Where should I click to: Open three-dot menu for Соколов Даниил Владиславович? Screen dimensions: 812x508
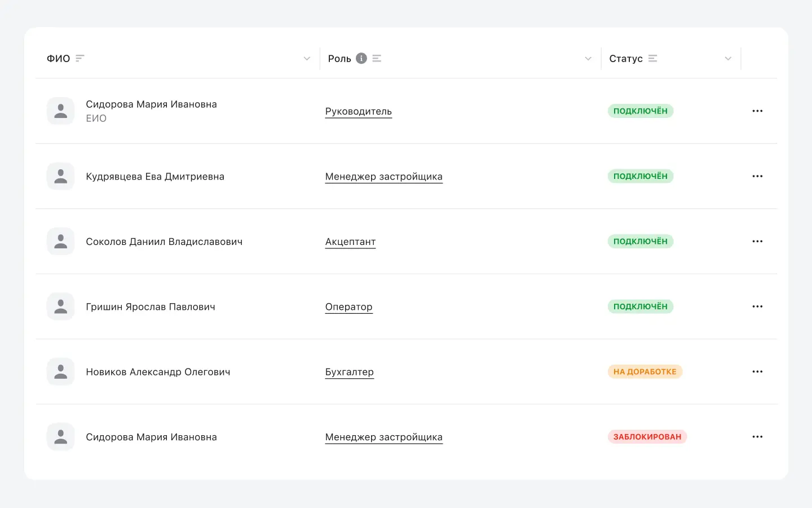(757, 242)
